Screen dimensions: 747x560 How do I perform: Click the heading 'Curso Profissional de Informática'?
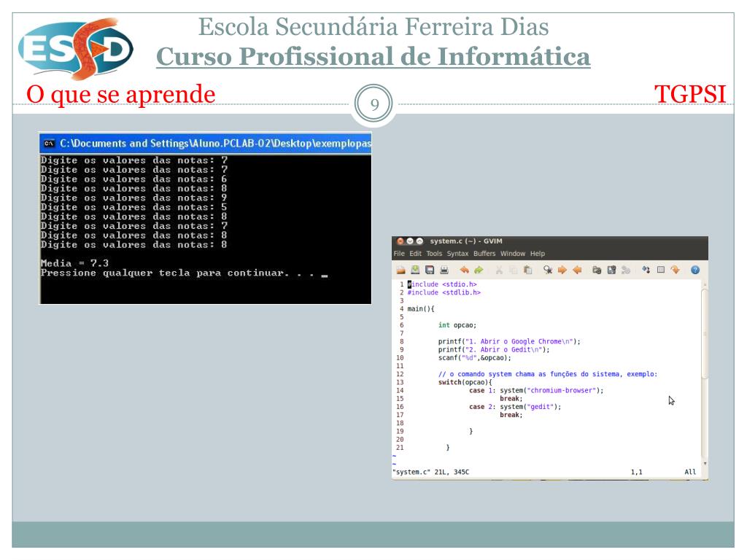373,57
